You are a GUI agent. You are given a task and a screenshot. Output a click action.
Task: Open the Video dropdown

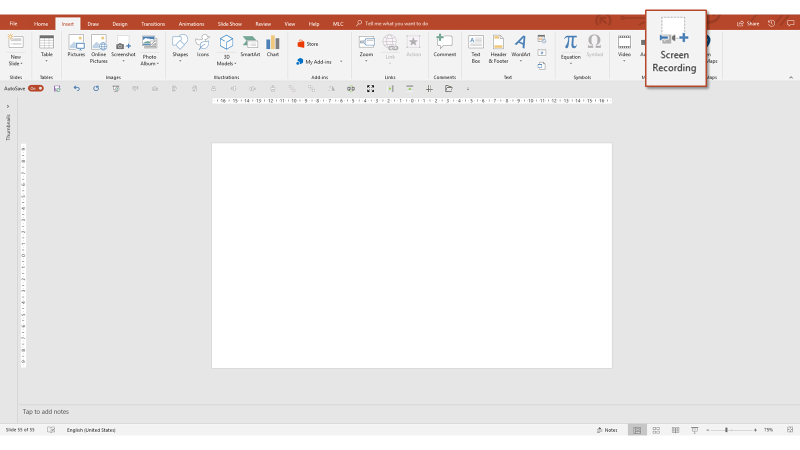624,61
